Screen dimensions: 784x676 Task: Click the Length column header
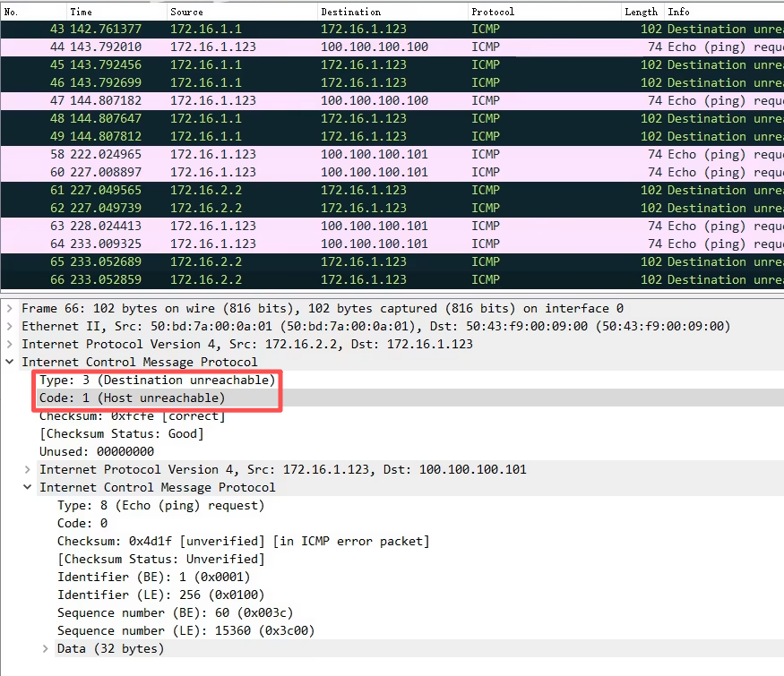(642, 12)
